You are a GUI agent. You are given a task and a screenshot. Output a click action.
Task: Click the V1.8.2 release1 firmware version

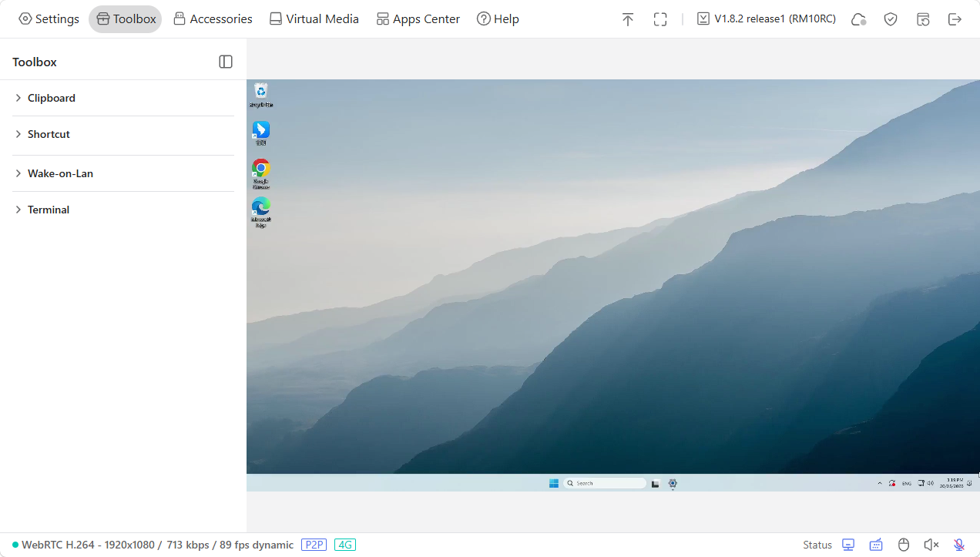tap(767, 19)
